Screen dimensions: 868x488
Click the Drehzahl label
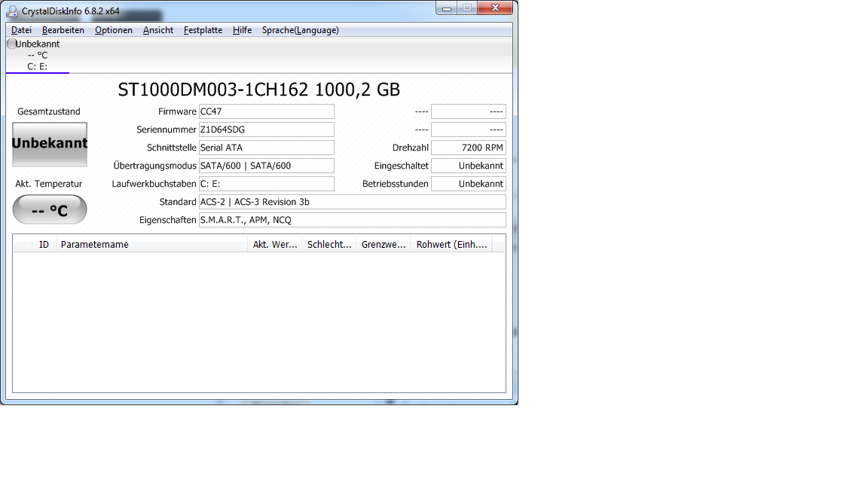coord(410,148)
